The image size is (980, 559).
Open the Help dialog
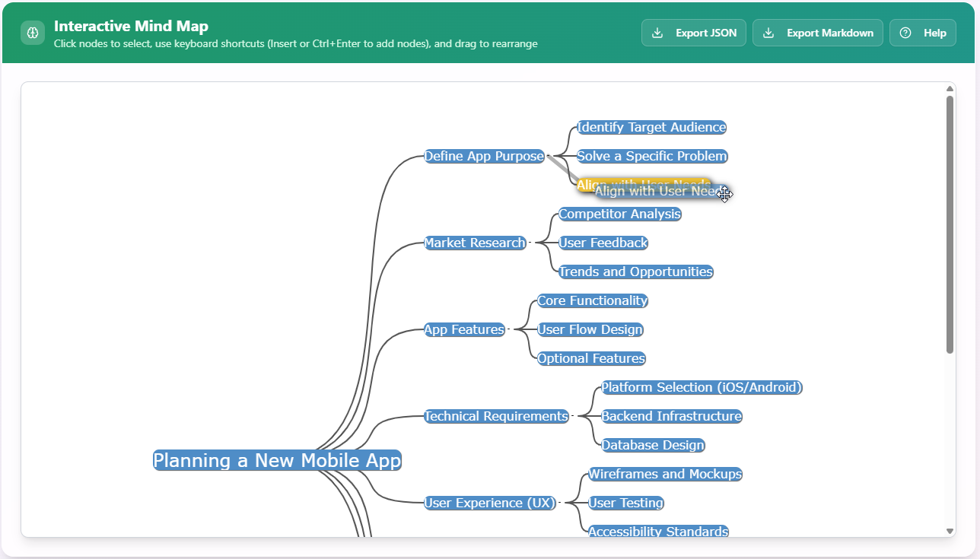922,33
